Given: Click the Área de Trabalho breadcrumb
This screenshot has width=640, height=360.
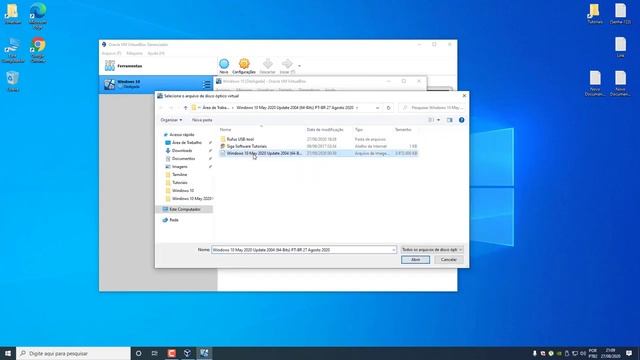Looking at the screenshot, I should click(x=216, y=108).
